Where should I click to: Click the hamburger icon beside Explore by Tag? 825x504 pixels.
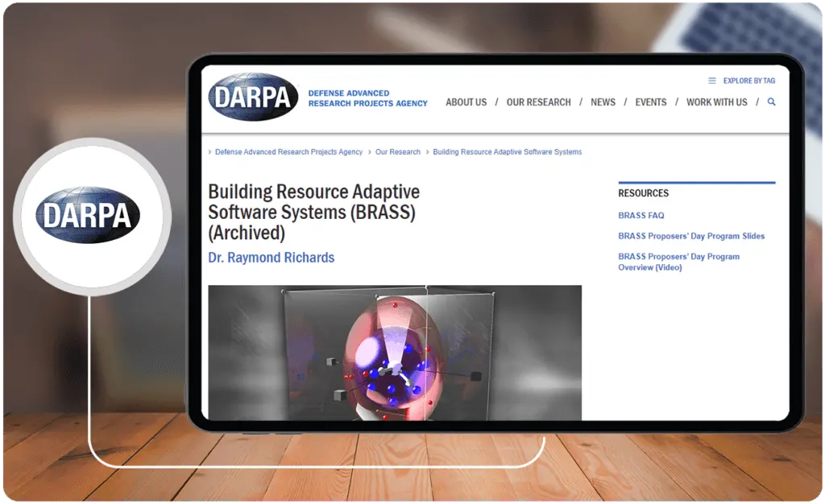(x=712, y=81)
